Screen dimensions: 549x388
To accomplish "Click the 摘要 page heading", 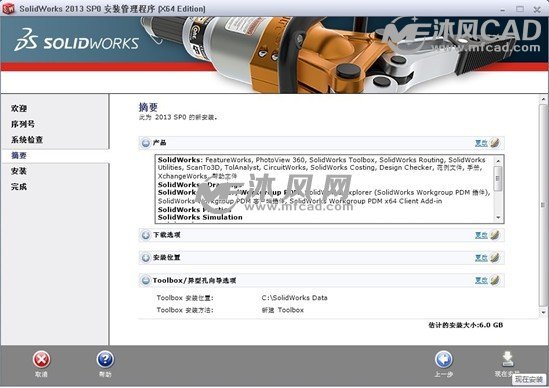I will coord(148,107).
